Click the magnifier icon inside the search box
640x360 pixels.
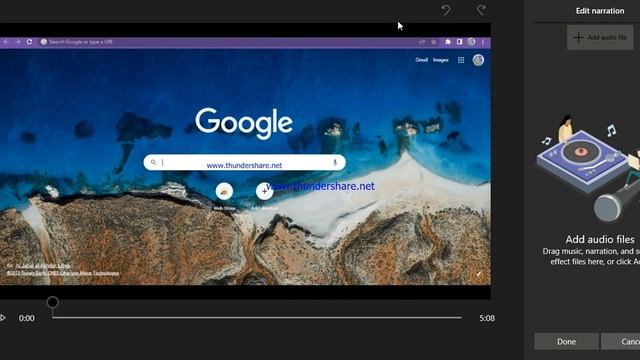[153, 162]
